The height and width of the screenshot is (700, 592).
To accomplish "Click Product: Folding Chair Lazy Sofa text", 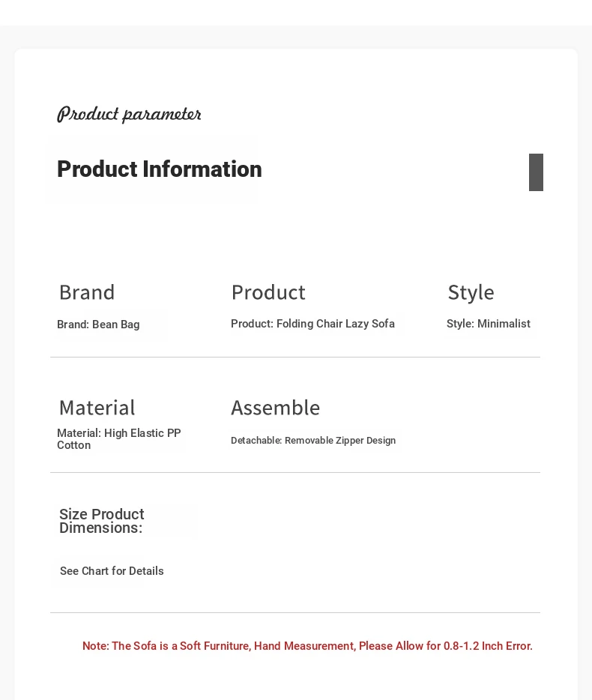I will [312, 324].
